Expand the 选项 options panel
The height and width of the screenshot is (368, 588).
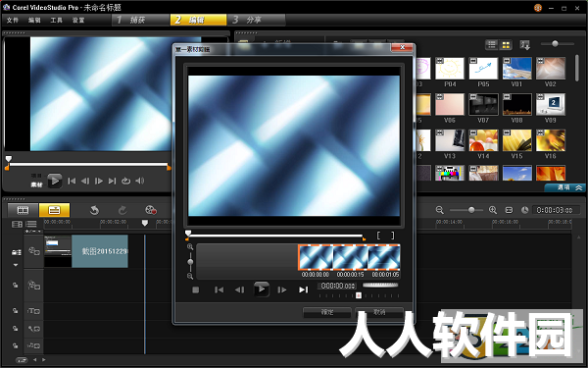565,187
